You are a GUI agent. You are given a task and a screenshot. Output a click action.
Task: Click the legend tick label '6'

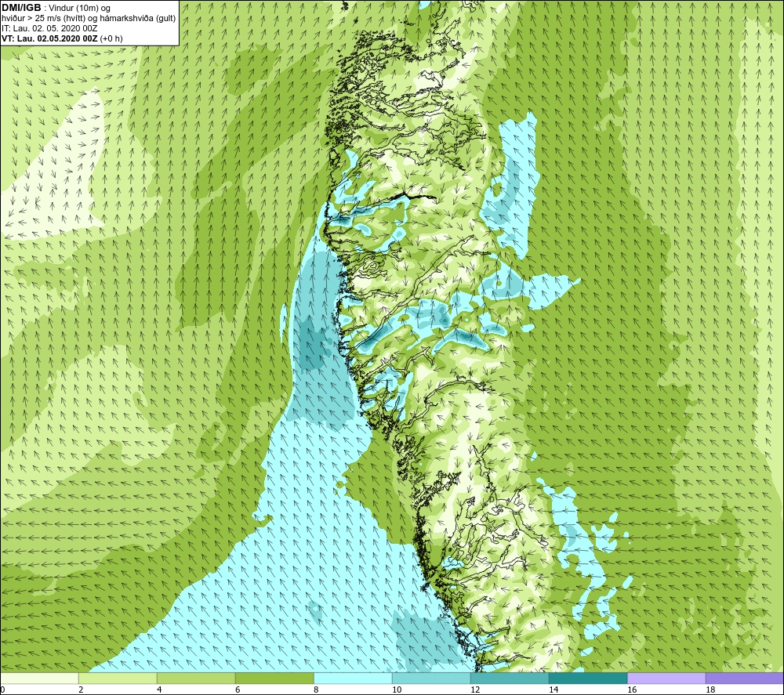(238, 690)
